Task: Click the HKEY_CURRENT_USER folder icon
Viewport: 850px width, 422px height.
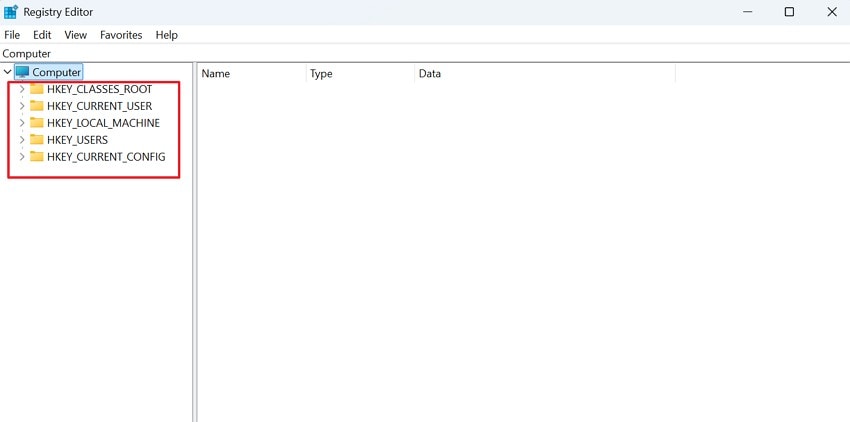Action: coord(36,106)
